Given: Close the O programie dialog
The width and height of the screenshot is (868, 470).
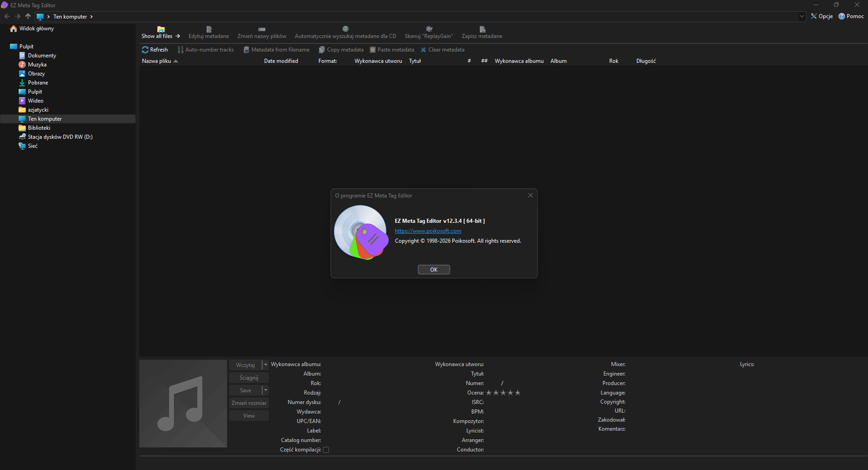Looking at the screenshot, I should tap(531, 195).
